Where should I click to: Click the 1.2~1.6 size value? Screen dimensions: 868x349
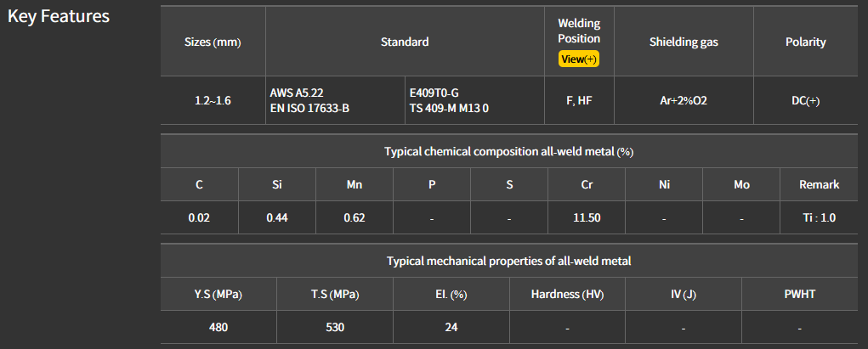213,100
